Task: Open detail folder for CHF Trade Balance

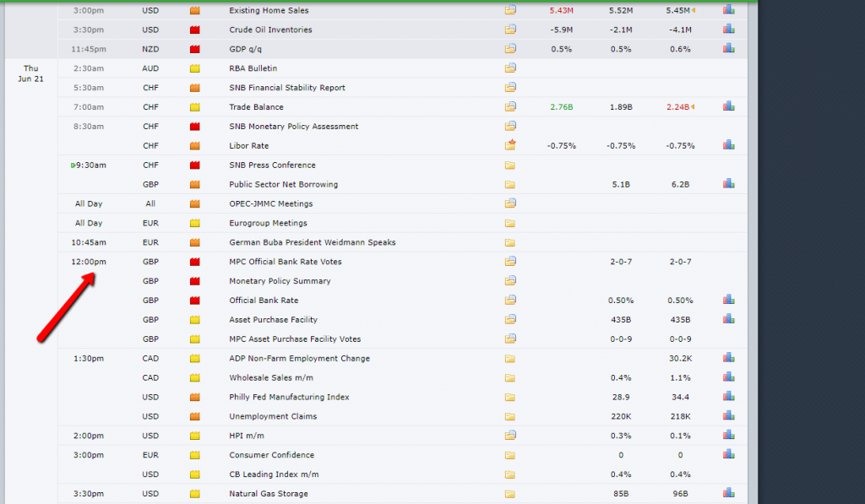Action: pos(510,106)
